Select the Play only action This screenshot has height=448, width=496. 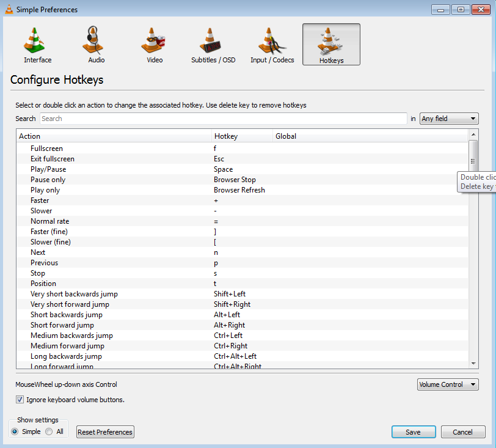(243, 190)
